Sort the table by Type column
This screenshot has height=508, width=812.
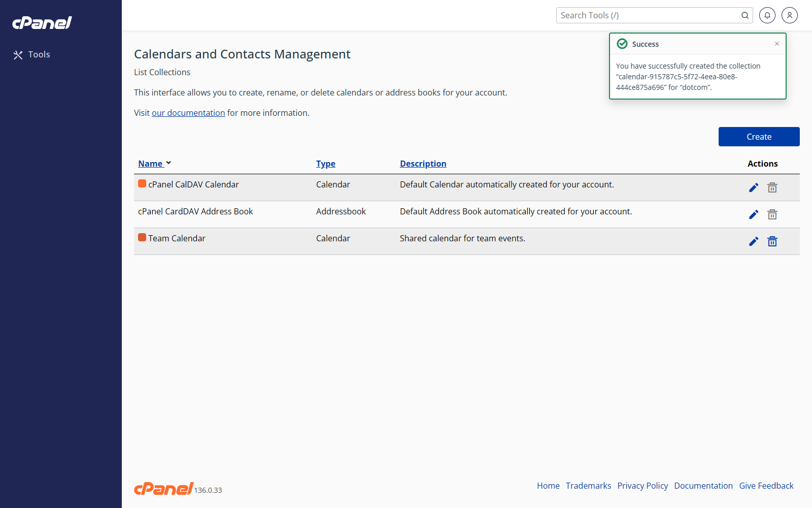click(x=326, y=164)
